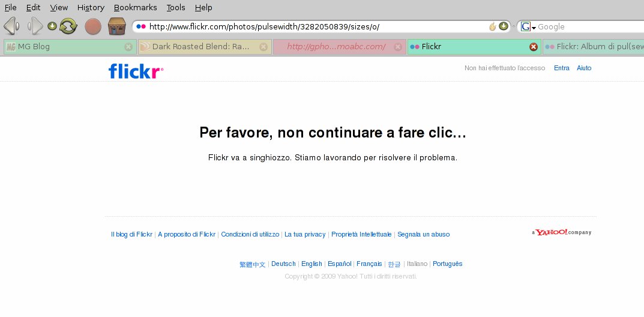Switch language to Deutsch

pyautogui.click(x=283, y=264)
